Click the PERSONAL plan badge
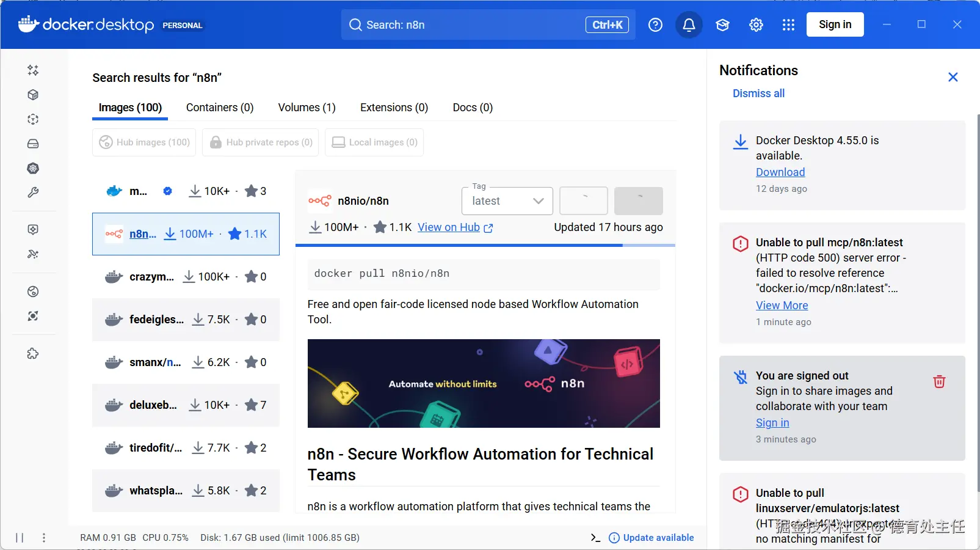Screen dimensions: 980x550 (x=182, y=25)
